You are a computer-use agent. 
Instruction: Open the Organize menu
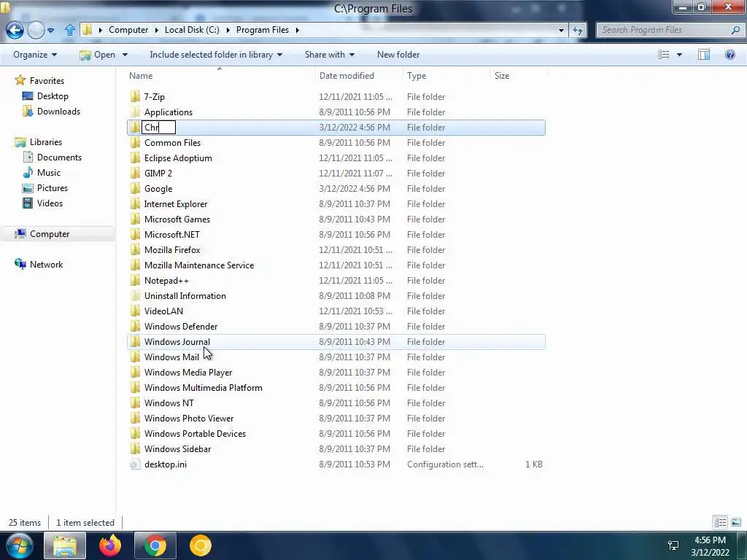35,55
